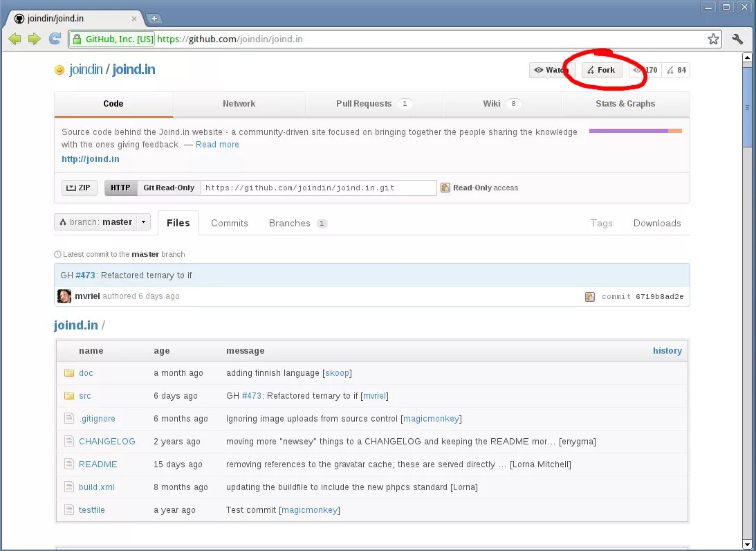
Task: Click the mvriel author name under latest commit
Action: pyautogui.click(x=87, y=296)
